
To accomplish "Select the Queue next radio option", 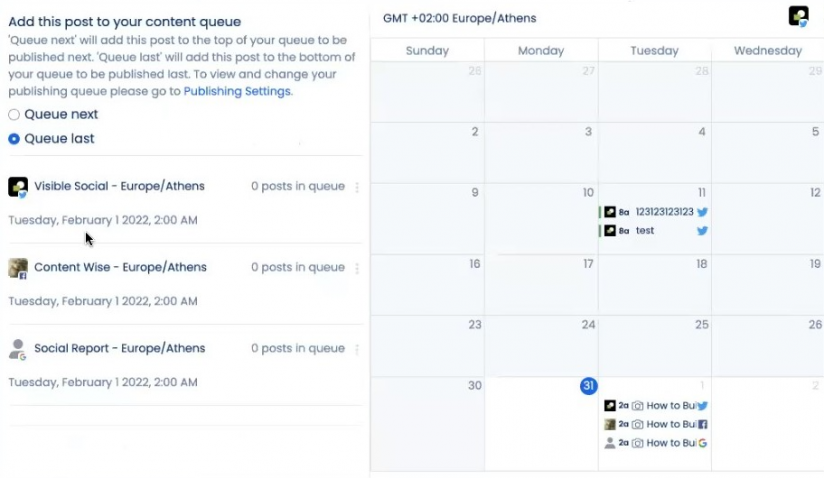I will [x=14, y=115].
